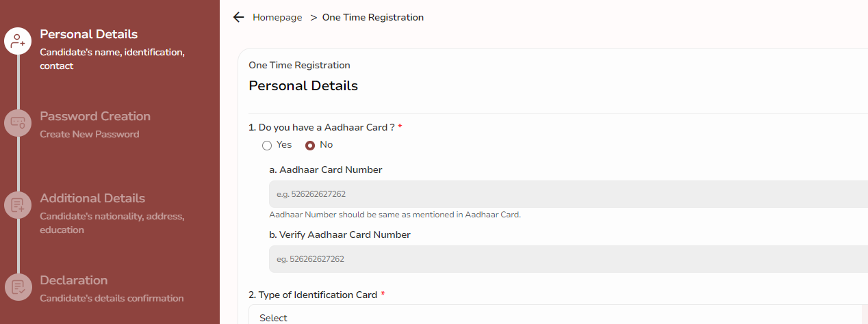Focus the Verify Aadhaar Card Number field

(x=569, y=259)
